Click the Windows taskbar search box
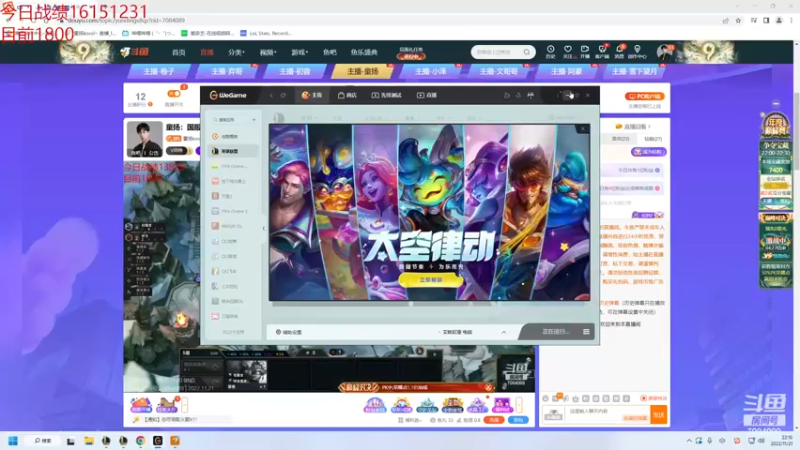800x450 pixels. [43, 441]
